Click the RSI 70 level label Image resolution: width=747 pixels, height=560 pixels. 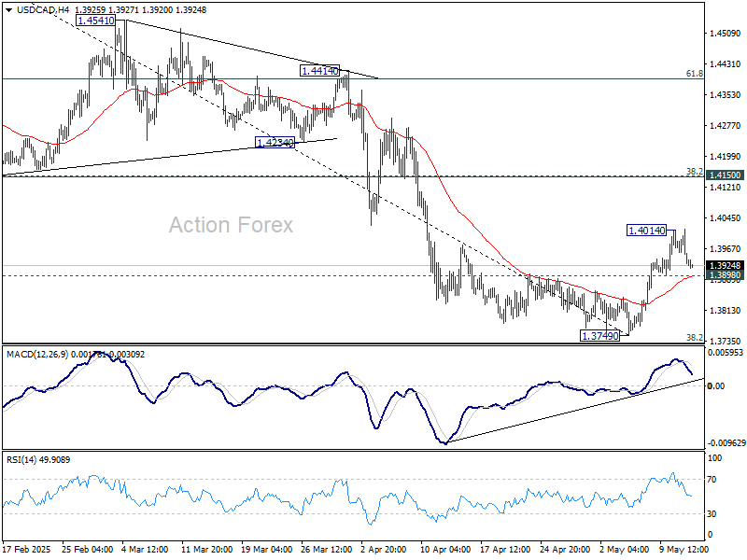click(712, 480)
